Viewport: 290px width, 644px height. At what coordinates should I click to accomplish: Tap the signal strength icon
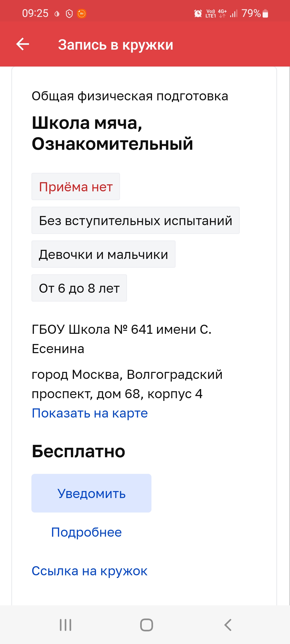point(234,13)
